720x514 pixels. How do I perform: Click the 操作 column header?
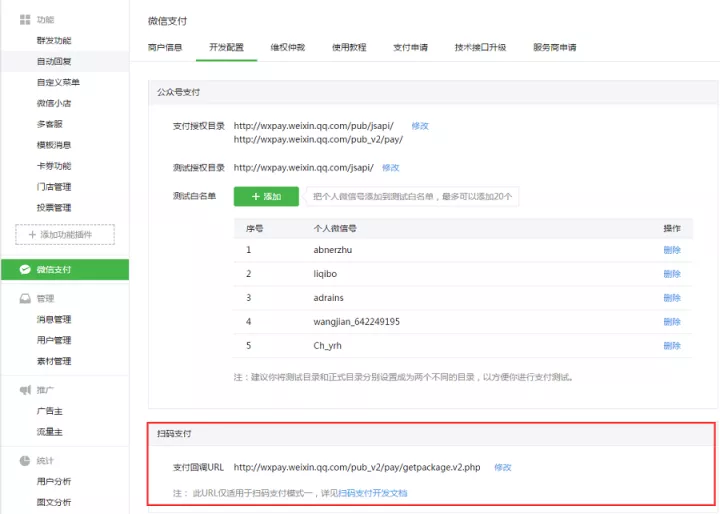[x=672, y=228]
